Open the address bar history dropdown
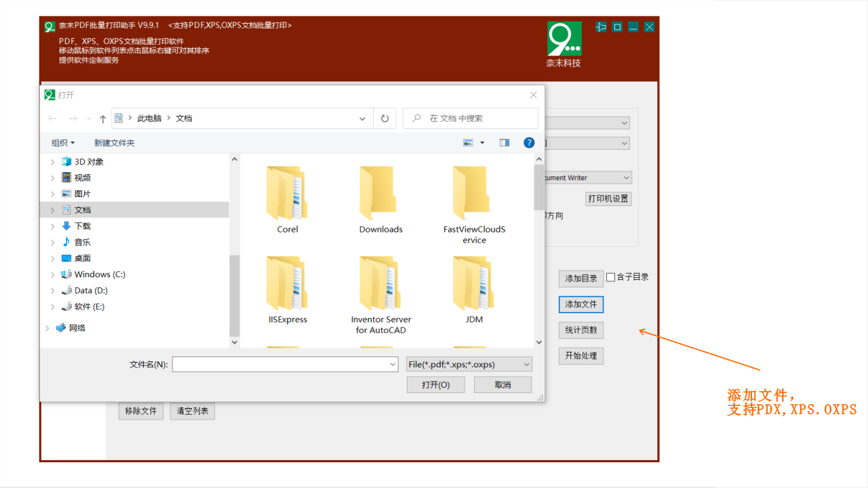Image resolution: width=868 pixels, height=488 pixels. click(x=362, y=119)
